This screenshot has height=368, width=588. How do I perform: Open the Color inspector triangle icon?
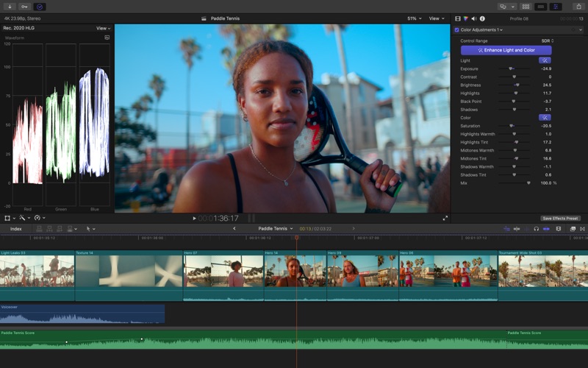point(466,18)
